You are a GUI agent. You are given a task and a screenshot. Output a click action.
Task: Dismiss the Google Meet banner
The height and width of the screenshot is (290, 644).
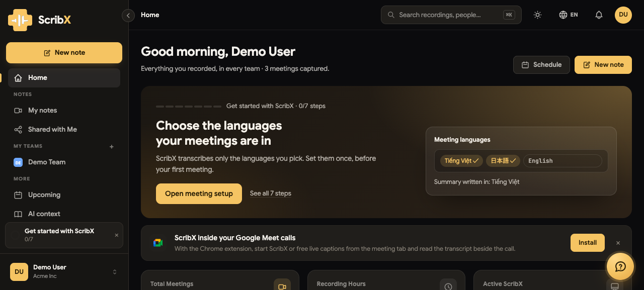click(618, 243)
